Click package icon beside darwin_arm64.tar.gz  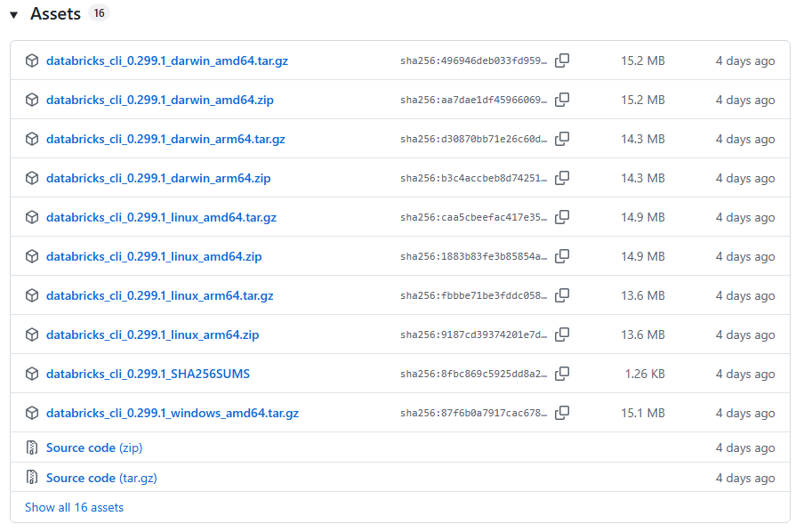coord(32,139)
